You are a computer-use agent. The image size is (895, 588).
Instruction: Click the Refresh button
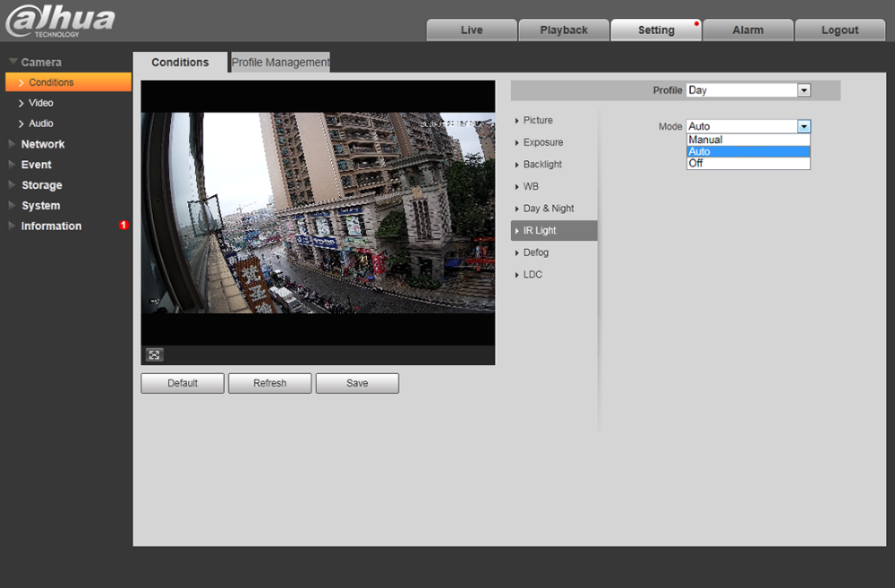(x=269, y=383)
